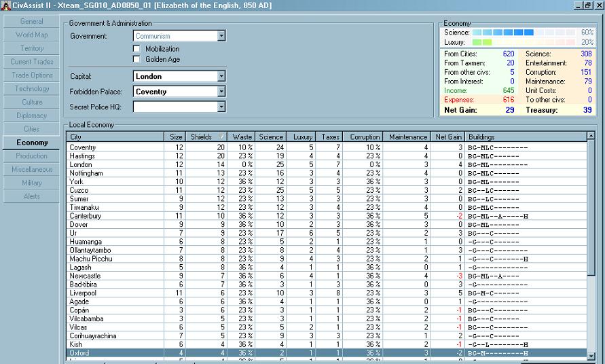The width and height of the screenshot is (605, 364).
Task: Click the Science rate bar
Action: click(x=524, y=33)
